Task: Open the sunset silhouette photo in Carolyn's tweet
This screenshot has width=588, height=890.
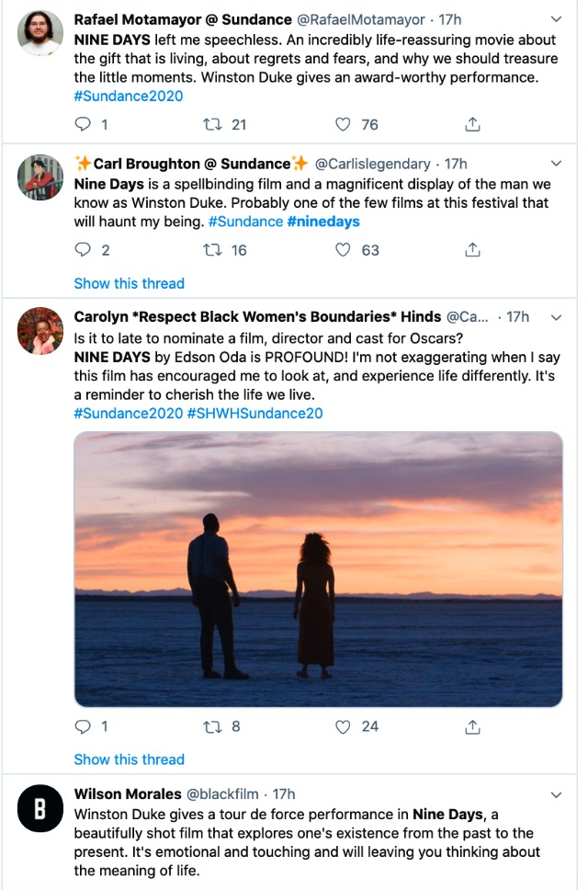Action: (318, 569)
